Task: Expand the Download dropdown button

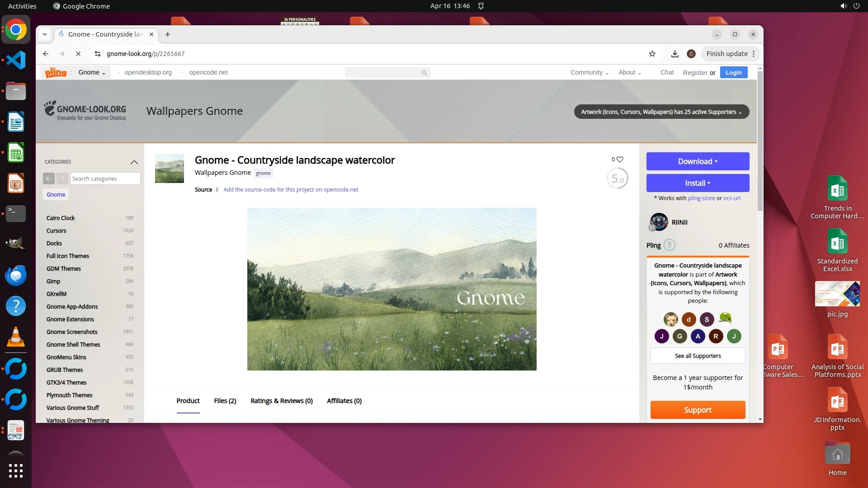Action: pos(698,161)
